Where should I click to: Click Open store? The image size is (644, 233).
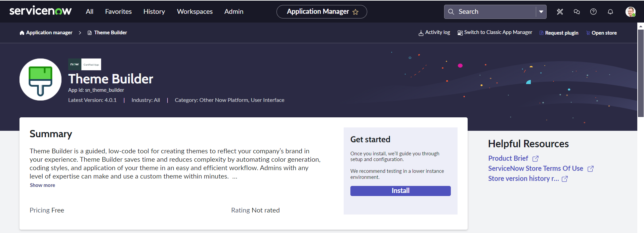click(x=601, y=33)
